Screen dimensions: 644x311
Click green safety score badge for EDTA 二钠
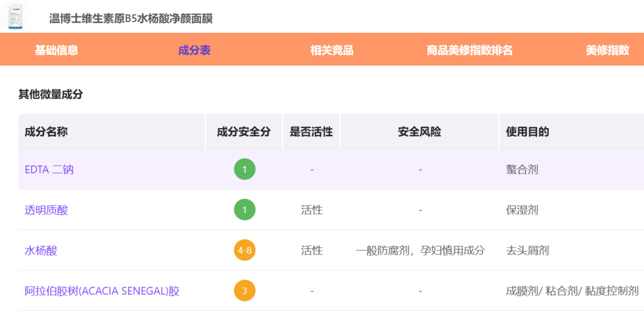coord(244,170)
